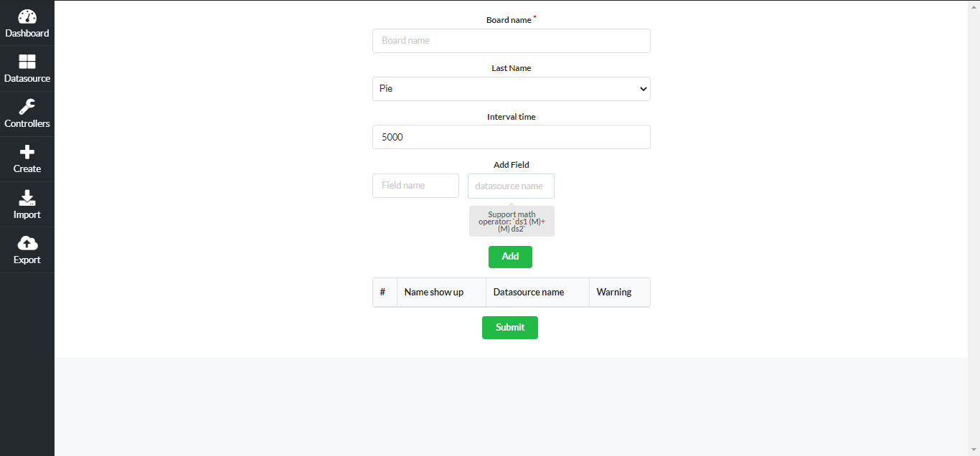This screenshot has width=980, height=456.
Task: Select Pie option in the chart dropdown
Action: (x=511, y=88)
